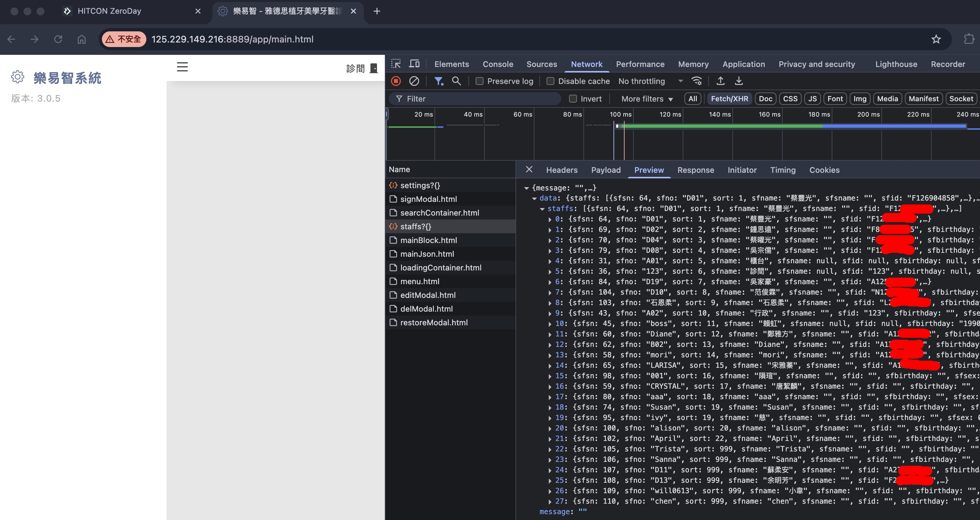Viewport: 980px width, 520px height.
Task: Expand staff entry 10 boss
Action: pos(550,324)
